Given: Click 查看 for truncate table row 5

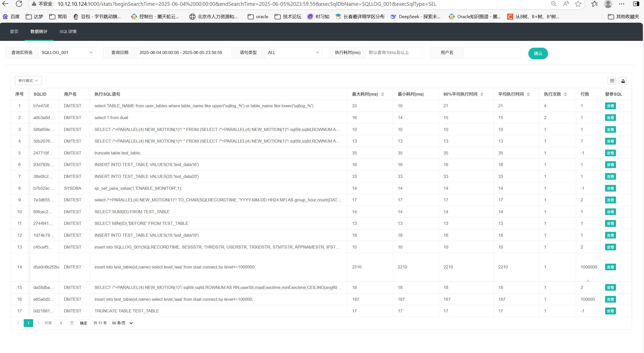Looking at the screenshot, I should pyautogui.click(x=610, y=153).
